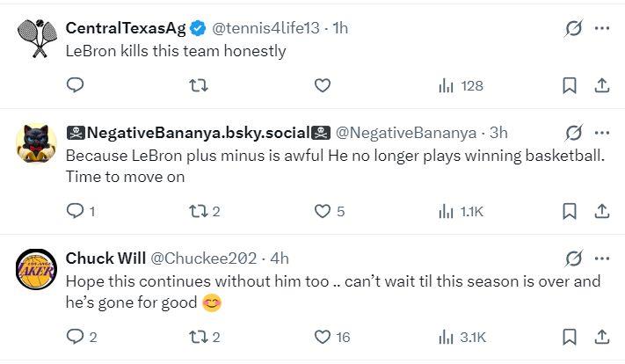Open more options on NegativeBananya tweet
625x364 pixels.
click(x=602, y=133)
